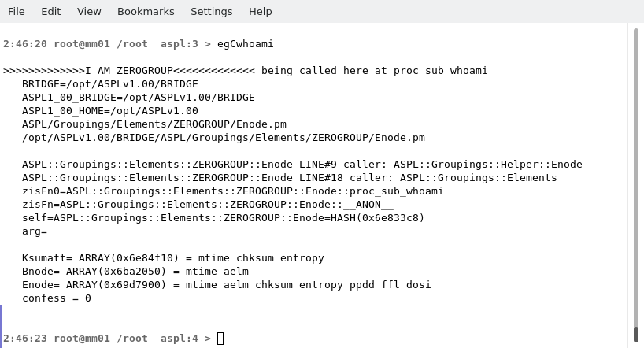Click the ASPL1_00_HOME path line

click(110, 111)
